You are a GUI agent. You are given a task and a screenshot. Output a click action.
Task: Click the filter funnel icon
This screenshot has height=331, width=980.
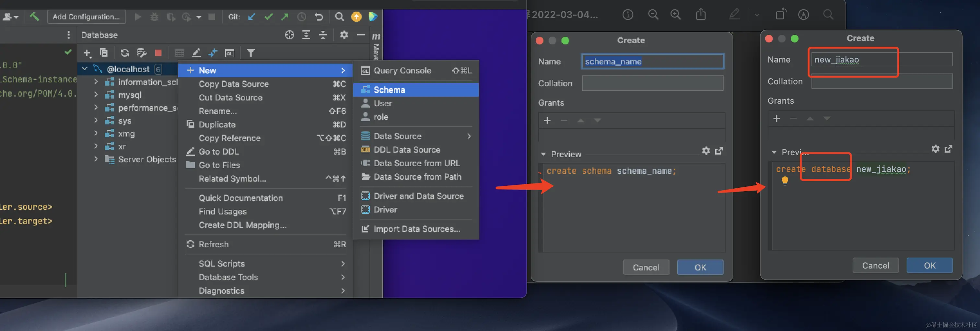[x=250, y=53]
